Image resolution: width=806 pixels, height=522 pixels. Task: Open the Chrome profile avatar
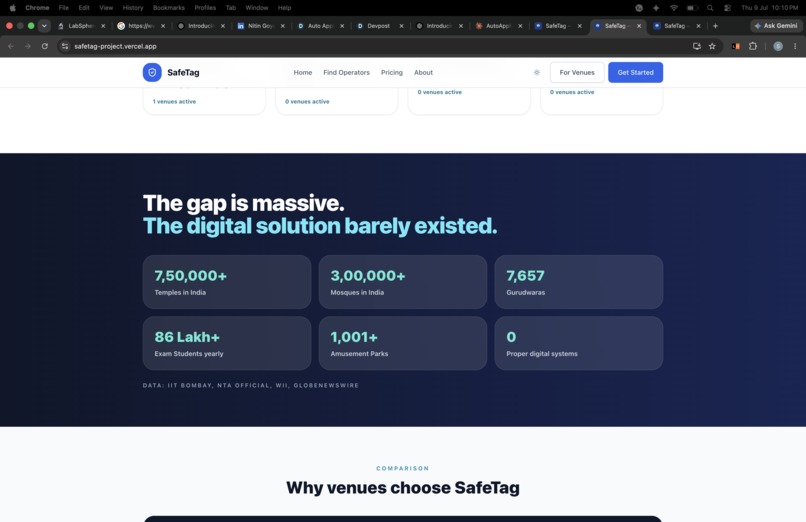coord(778,46)
